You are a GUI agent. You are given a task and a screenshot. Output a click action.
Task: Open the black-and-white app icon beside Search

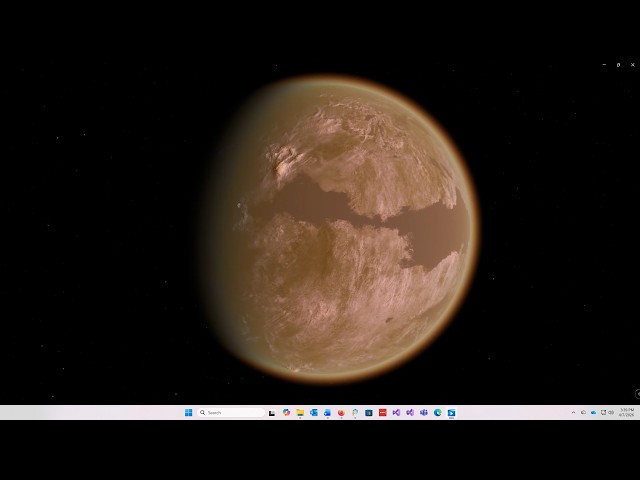pyautogui.click(x=272, y=413)
